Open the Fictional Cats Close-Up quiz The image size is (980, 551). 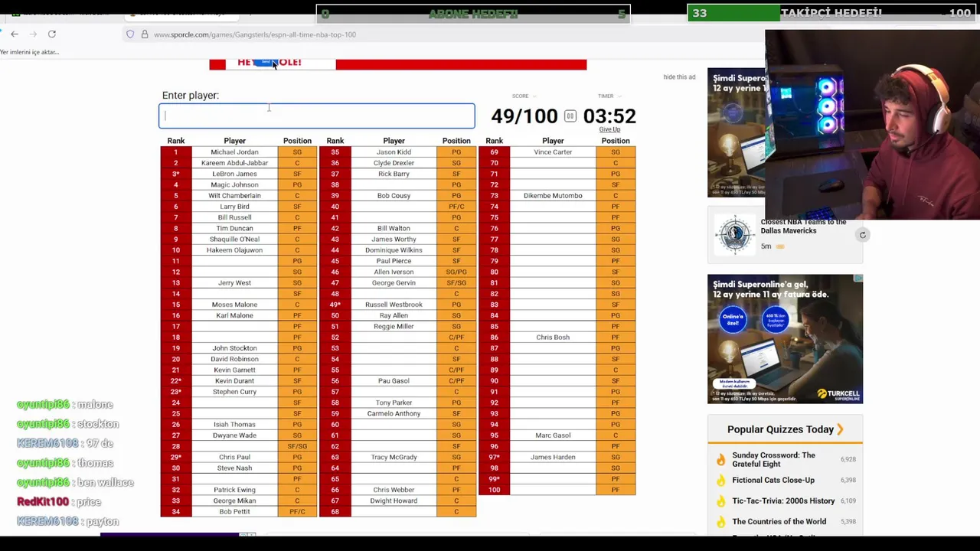pos(773,480)
